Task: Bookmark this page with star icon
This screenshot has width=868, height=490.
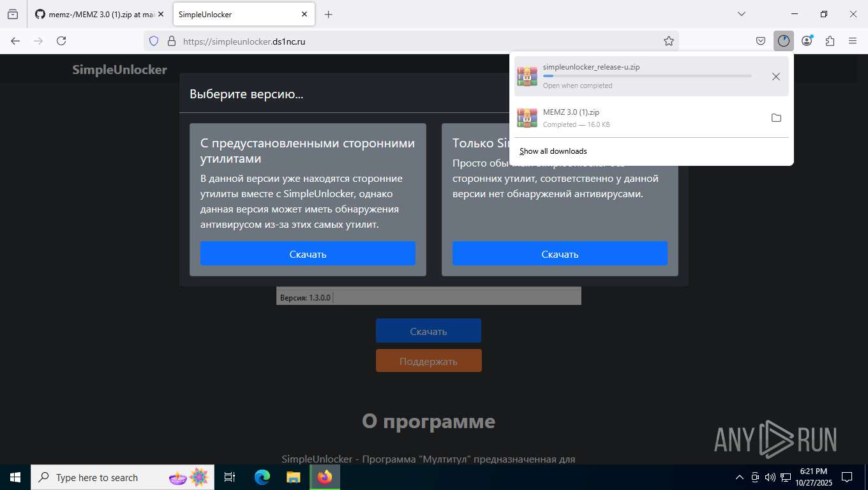Action: 669,41
